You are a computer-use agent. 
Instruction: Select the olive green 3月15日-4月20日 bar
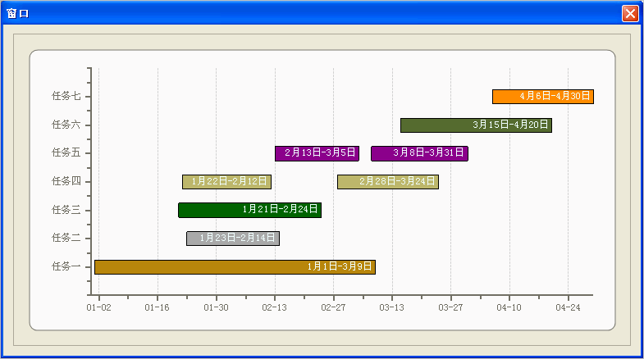point(476,125)
